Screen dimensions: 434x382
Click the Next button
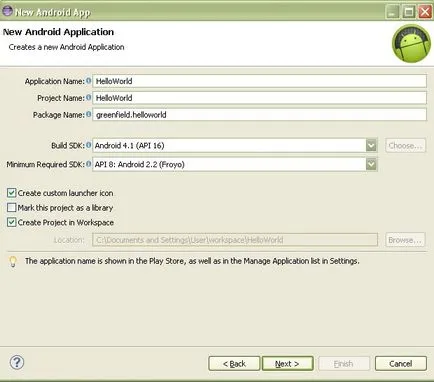pyautogui.click(x=288, y=364)
